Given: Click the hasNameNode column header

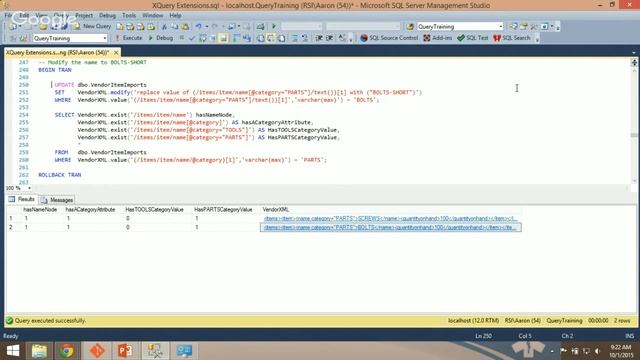Looking at the screenshot, I should 40,209.
